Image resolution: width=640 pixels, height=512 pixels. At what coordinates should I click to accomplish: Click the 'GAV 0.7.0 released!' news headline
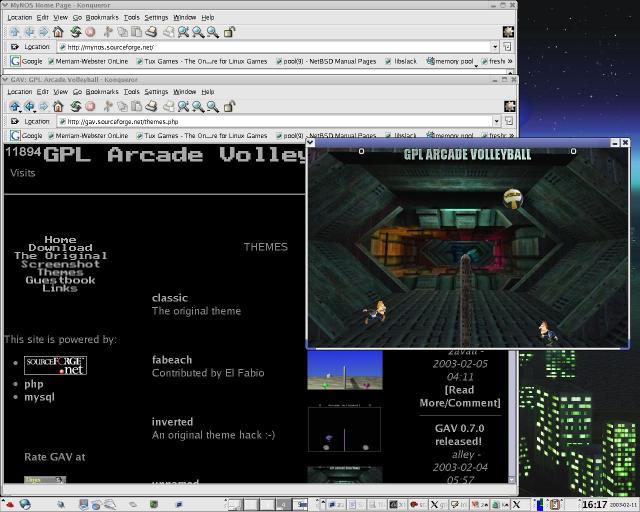coord(460,435)
